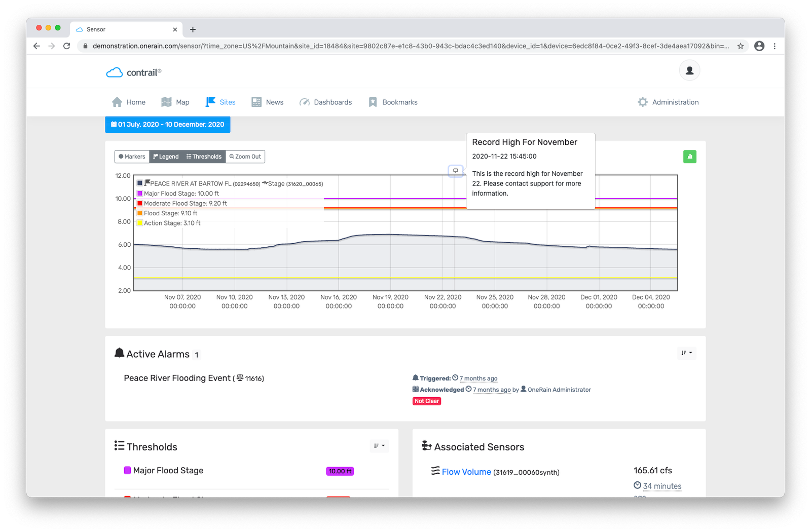Open the date range picker

(167, 125)
